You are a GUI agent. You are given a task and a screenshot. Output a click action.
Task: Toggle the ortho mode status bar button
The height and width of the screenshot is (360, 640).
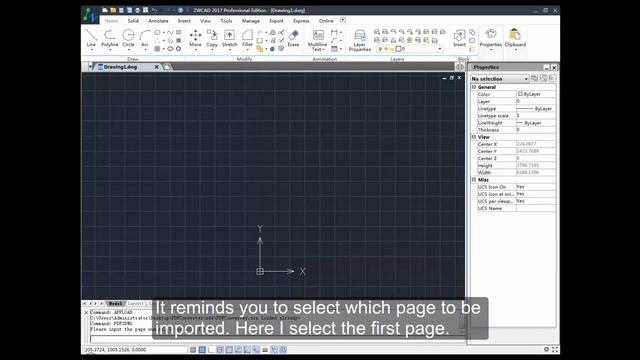[211, 349]
